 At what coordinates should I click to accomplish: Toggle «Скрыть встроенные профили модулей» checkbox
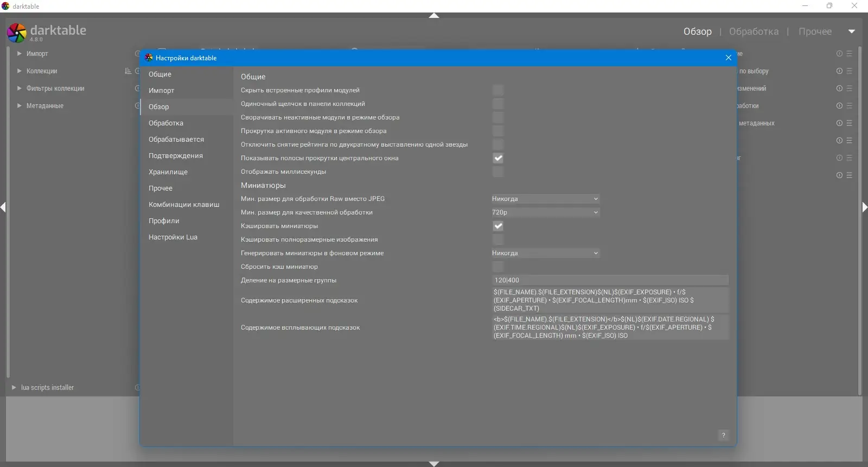pos(498,90)
